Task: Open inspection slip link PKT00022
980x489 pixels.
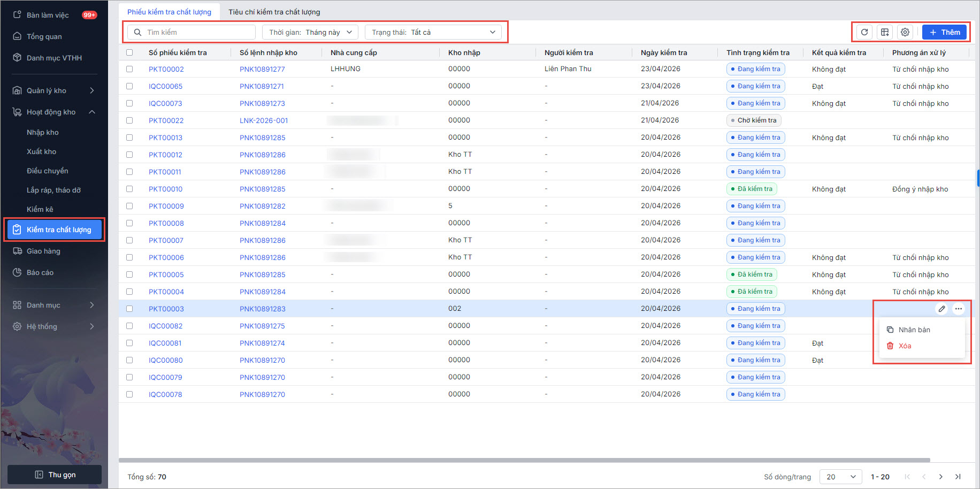Action: pos(166,120)
